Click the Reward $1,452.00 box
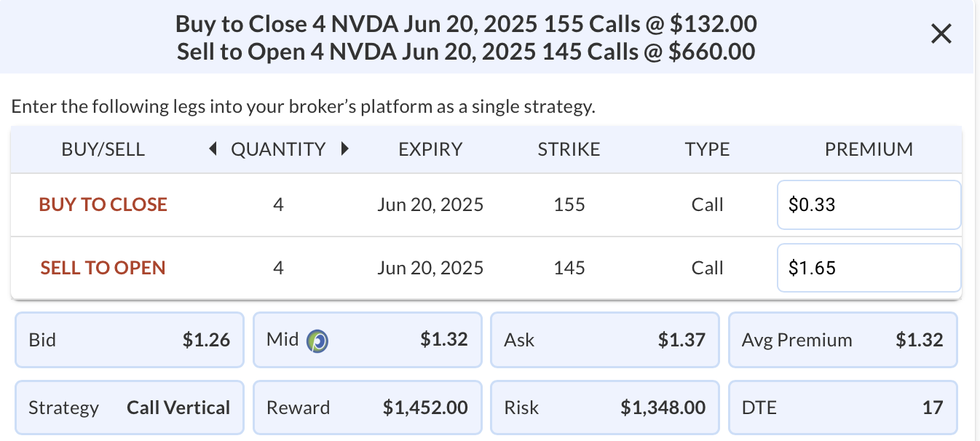Image resolution: width=980 pixels, height=441 pixels. tap(368, 408)
